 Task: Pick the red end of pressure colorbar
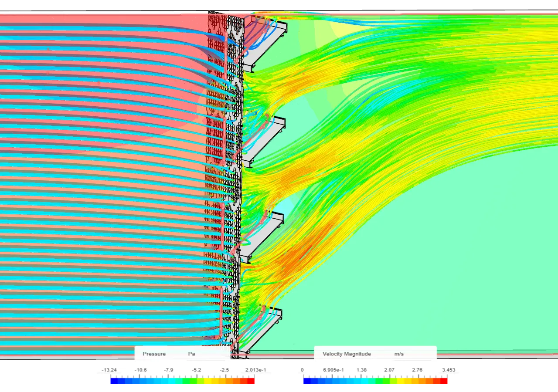252,381
